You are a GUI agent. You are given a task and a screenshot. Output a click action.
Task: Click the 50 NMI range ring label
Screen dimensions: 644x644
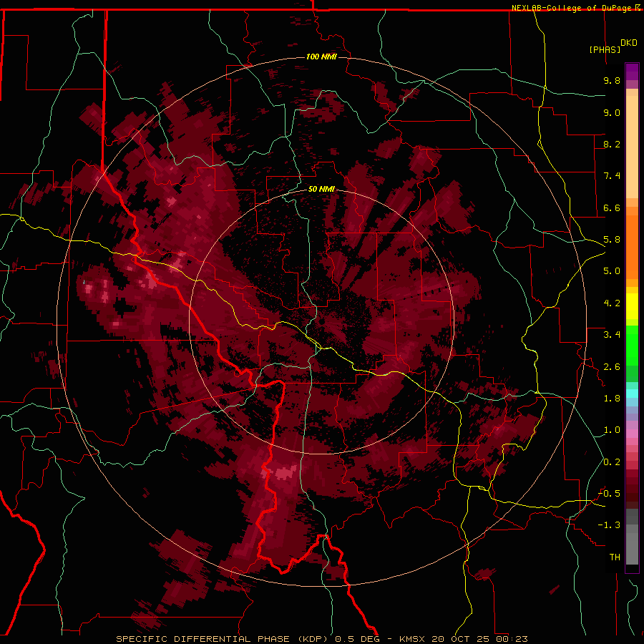pyautogui.click(x=321, y=189)
